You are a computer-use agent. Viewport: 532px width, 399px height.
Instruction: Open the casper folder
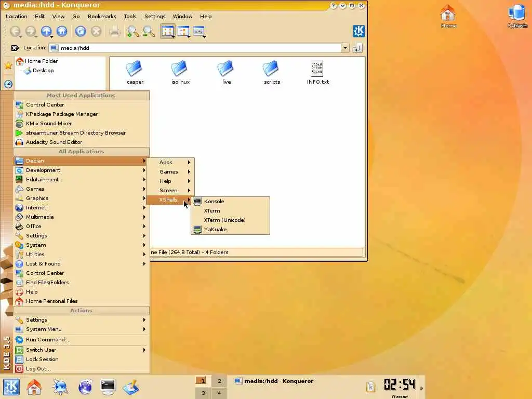point(135,72)
